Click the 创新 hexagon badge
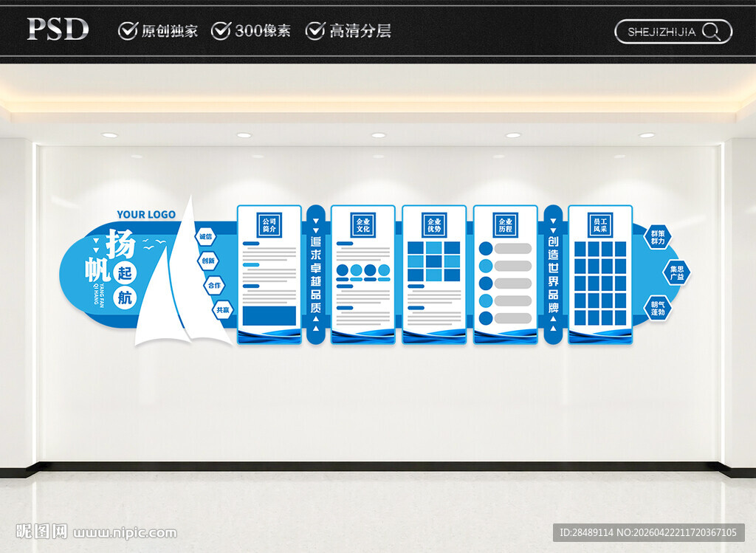Image resolution: width=756 pixels, height=553 pixels. click(x=208, y=261)
